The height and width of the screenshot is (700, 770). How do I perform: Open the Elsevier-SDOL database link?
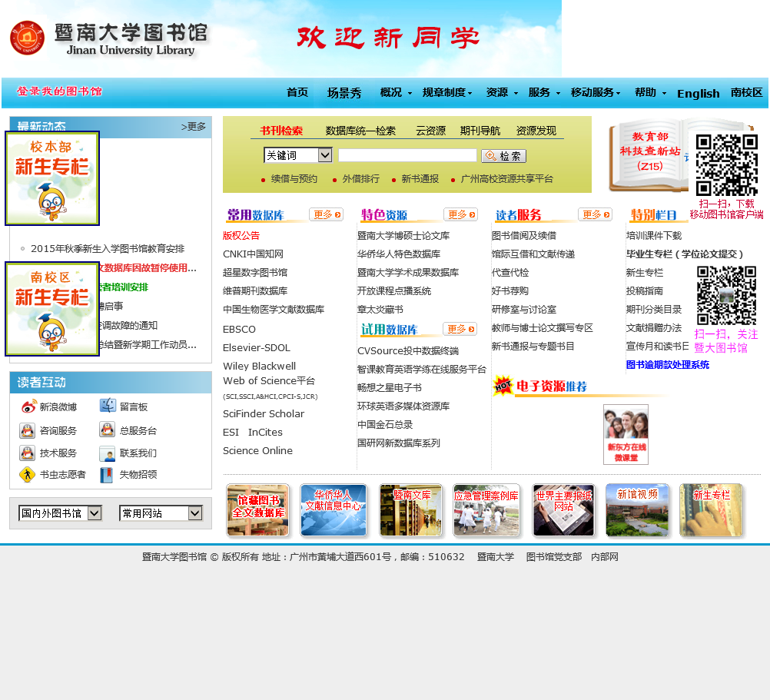[x=257, y=347]
